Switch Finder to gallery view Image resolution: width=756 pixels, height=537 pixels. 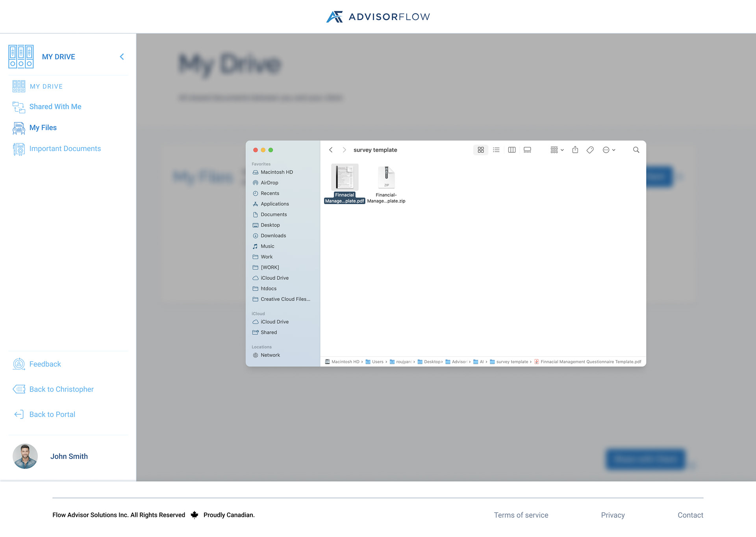coord(527,150)
